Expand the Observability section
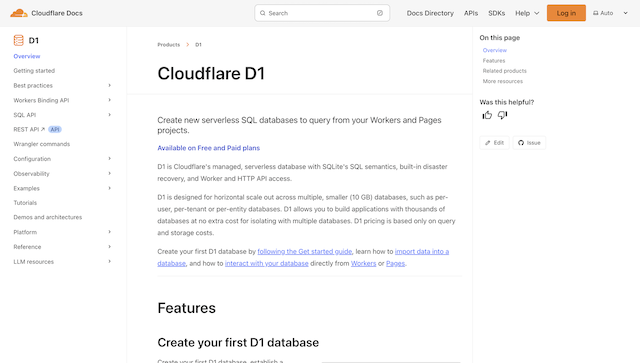 coord(109,174)
